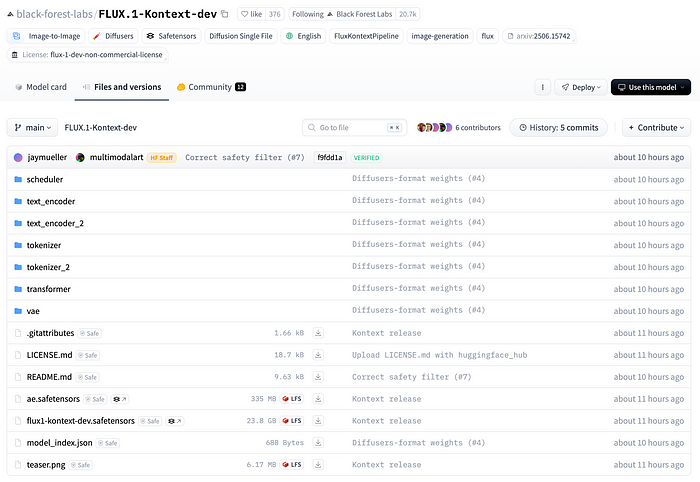This screenshot has height=482, width=700.
Task: Open README.md's Correct safety filter commit
Action: tap(411, 377)
